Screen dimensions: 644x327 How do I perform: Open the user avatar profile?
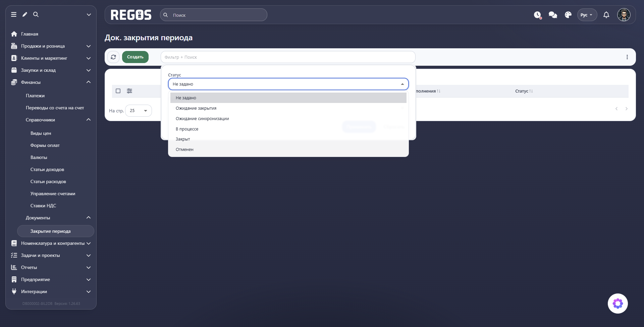coord(624,15)
